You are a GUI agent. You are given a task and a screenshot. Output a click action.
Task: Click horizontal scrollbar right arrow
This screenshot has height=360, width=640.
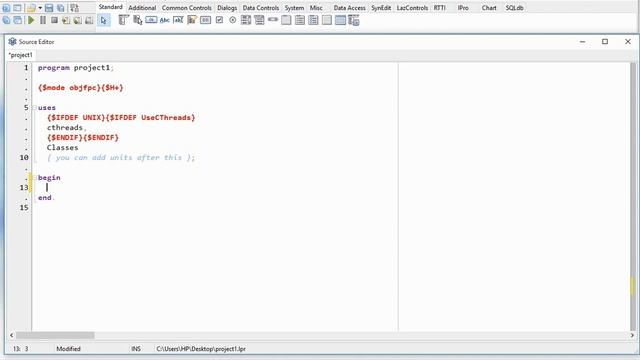632,335
